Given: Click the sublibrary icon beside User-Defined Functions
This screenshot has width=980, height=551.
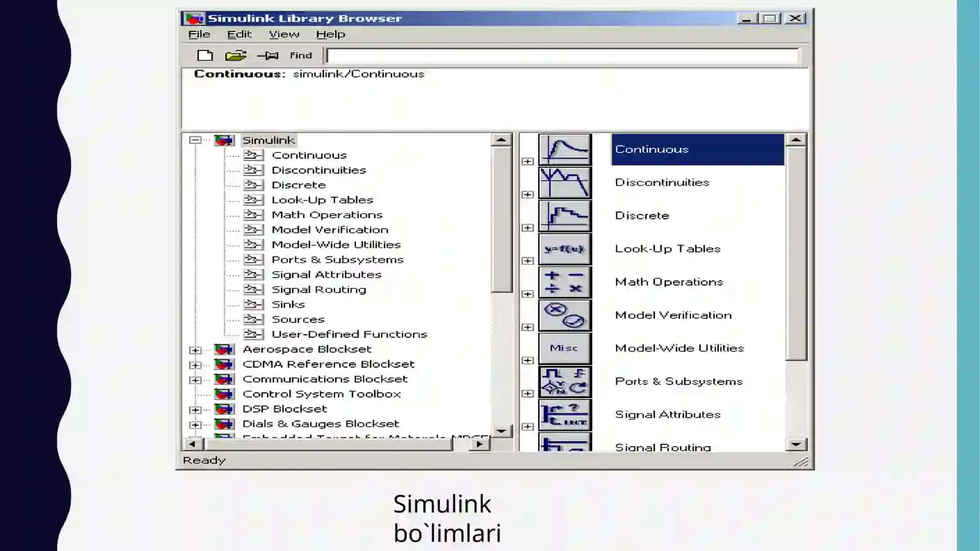Looking at the screenshot, I should [254, 334].
